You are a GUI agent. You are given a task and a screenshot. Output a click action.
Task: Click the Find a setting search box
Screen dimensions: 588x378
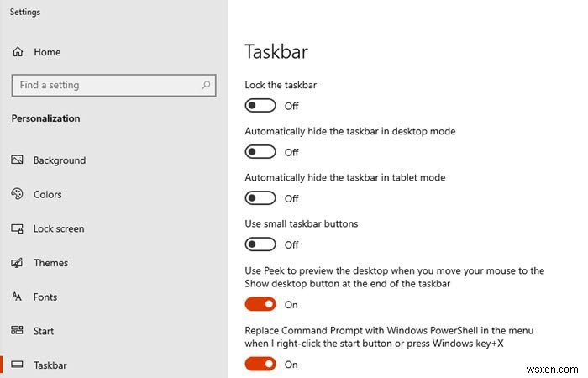pos(105,85)
